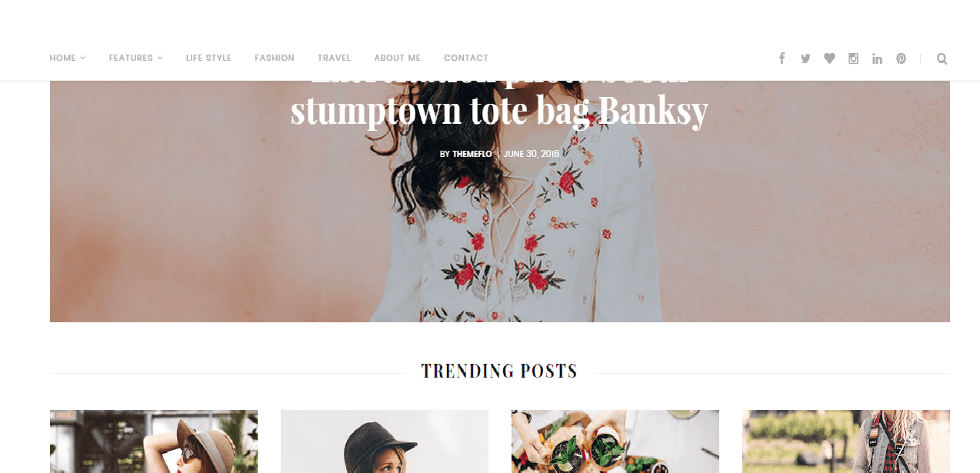Open the About Me page

click(x=397, y=58)
